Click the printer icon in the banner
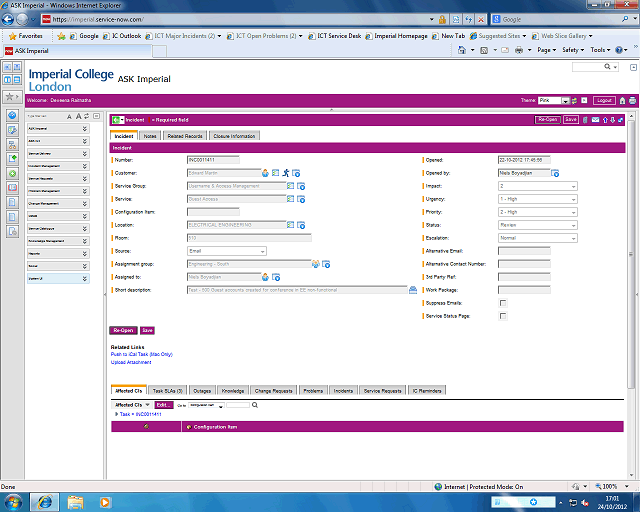The height and width of the screenshot is (512, 640). coord(632,101)
